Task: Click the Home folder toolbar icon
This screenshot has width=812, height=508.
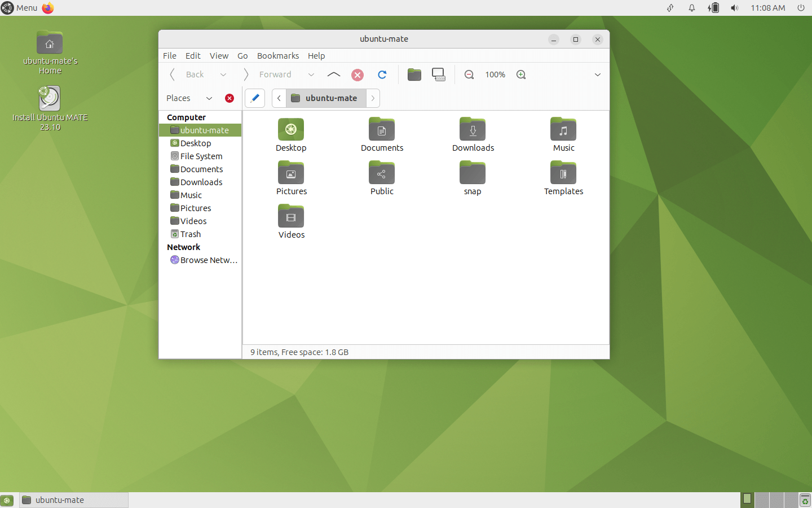Action: coord(414,75)
